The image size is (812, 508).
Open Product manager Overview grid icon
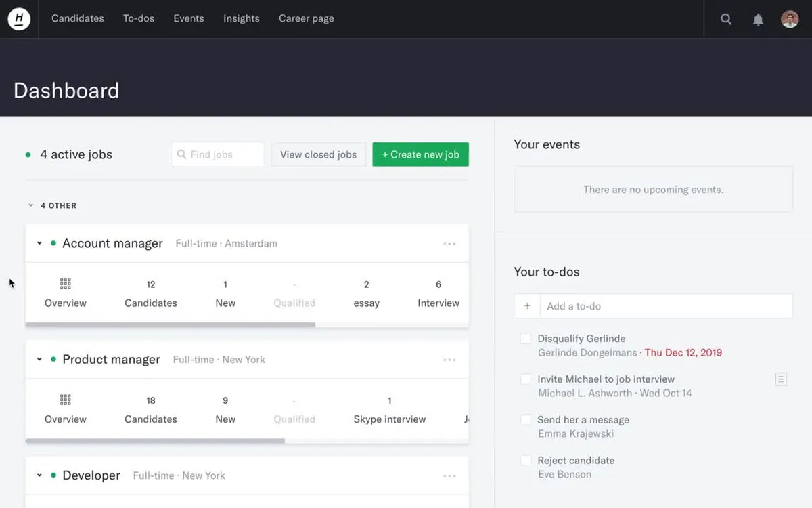coord(66,400)
